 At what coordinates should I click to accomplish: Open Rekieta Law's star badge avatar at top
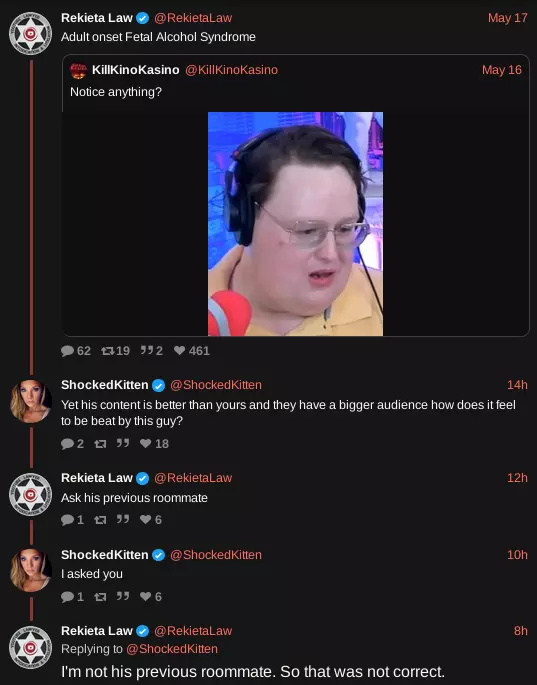(31, 33)
